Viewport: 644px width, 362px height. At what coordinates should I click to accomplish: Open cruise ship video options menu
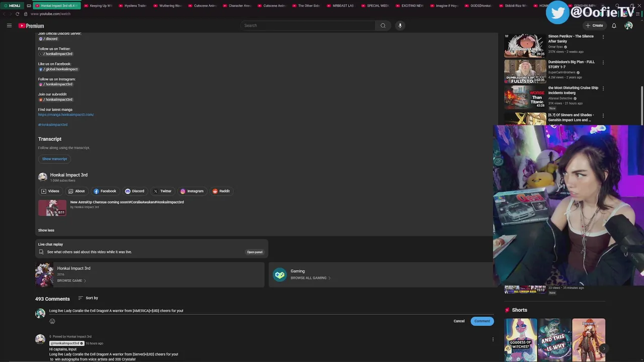[603, 88]
